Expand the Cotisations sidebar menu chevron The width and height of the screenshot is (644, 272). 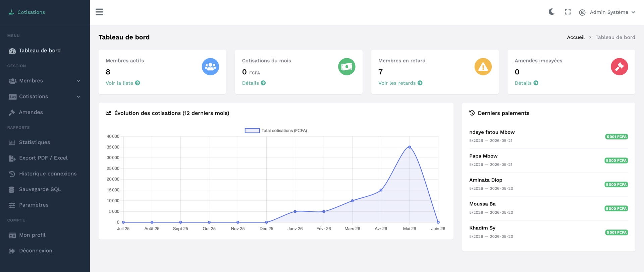click(x=78, y=97)
